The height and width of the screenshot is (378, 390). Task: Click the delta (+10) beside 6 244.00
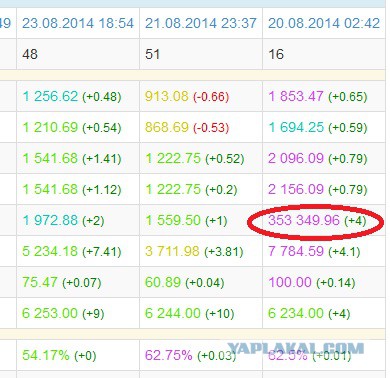[x=220, y=314]
